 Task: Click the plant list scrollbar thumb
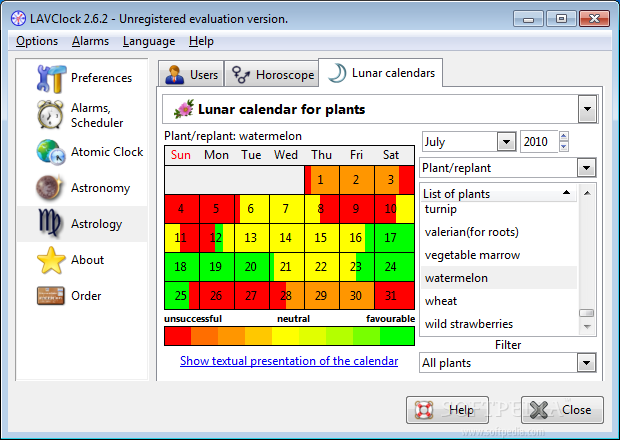(587, 313)
